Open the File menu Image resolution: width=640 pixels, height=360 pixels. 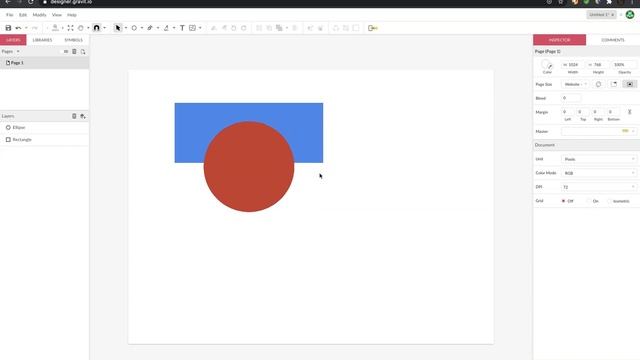pos(10,15)
